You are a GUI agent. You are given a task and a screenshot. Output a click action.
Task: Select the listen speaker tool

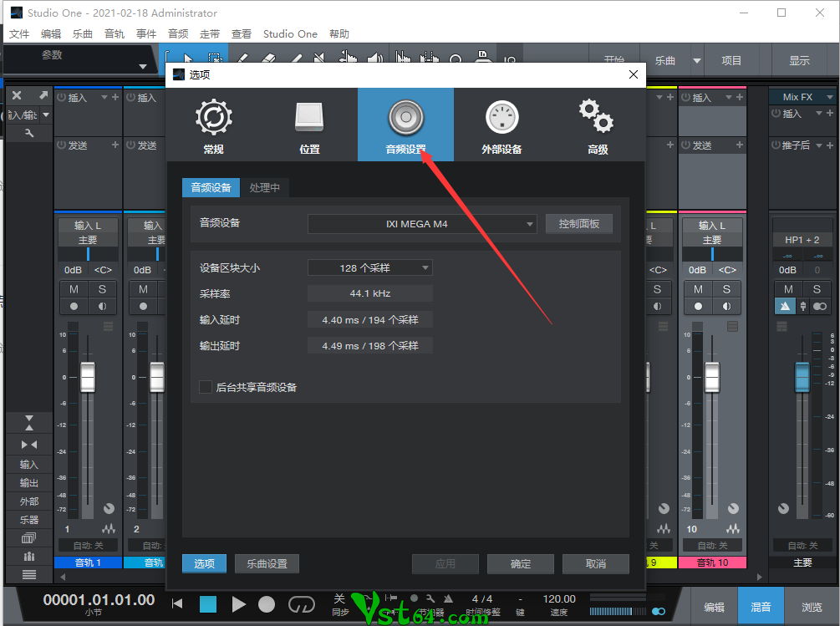375,58
